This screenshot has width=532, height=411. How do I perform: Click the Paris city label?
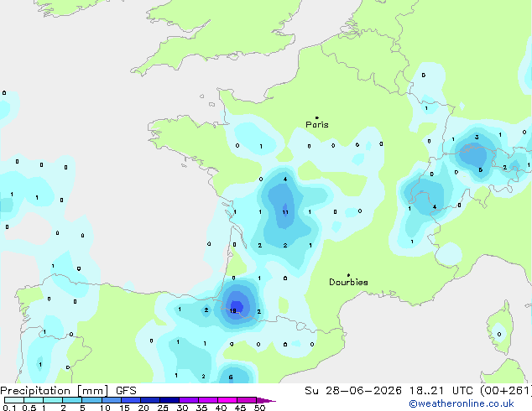pyautogui.click(x=317, y=125)
